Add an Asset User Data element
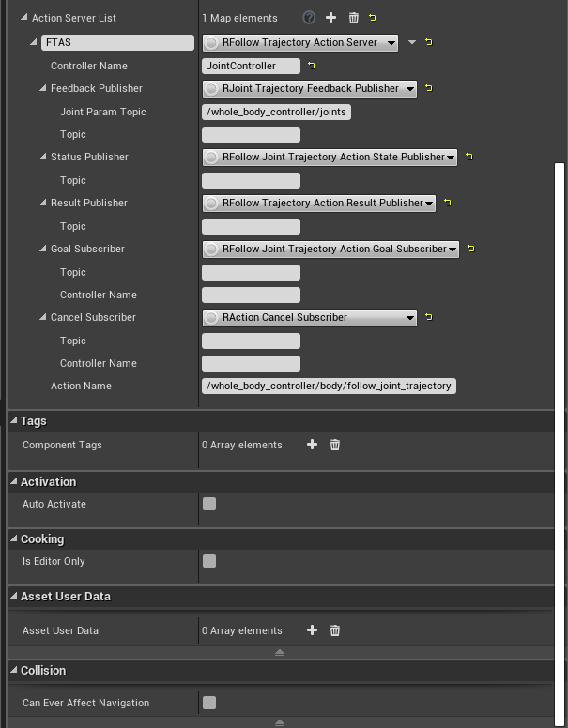The image size is (568, 728). tap(312, 630)
